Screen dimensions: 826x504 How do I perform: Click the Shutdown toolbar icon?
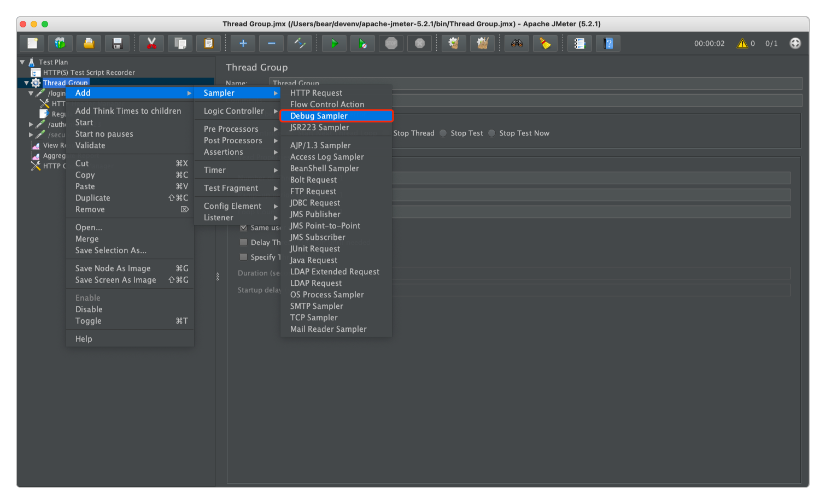419,43
